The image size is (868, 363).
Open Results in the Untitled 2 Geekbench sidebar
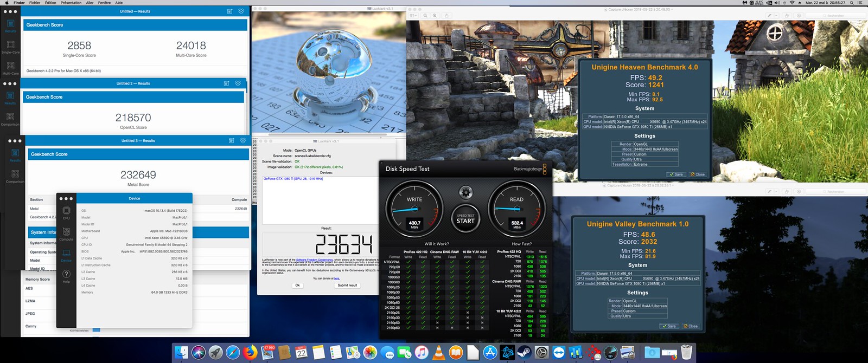click(x=10, y=98)
